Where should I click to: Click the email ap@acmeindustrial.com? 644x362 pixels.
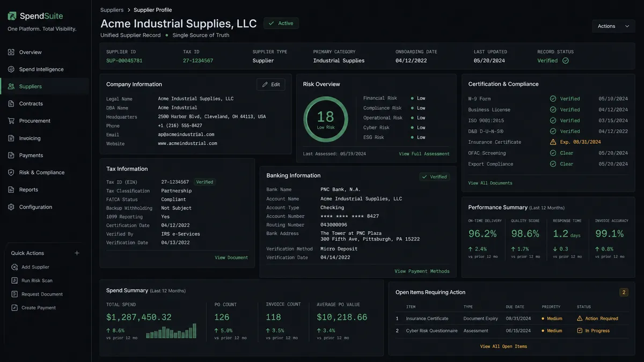[x=186, y=135]
